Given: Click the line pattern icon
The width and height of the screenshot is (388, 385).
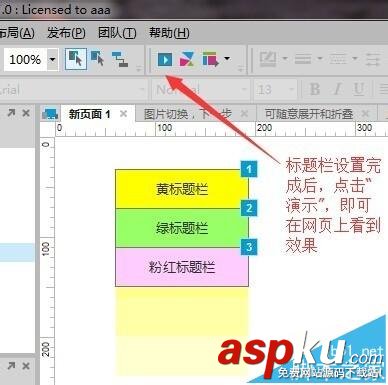Looking at the screenshot, I should pos(338,59).
